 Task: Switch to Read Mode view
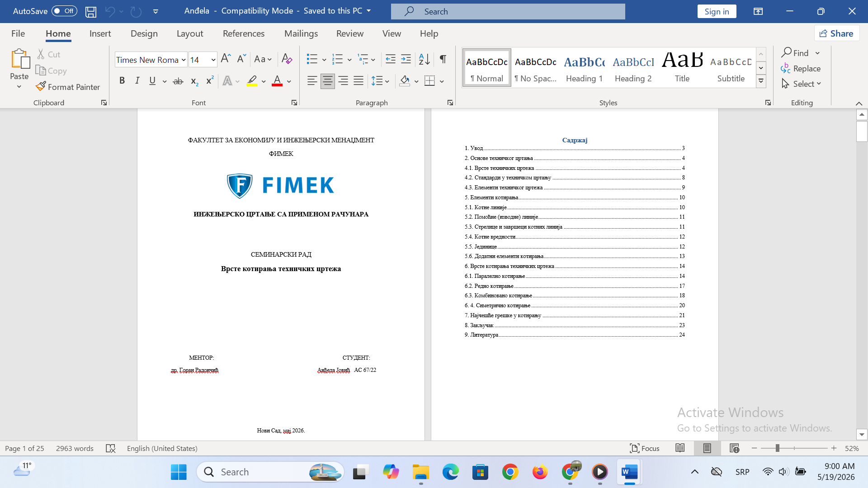pos(680,448)
